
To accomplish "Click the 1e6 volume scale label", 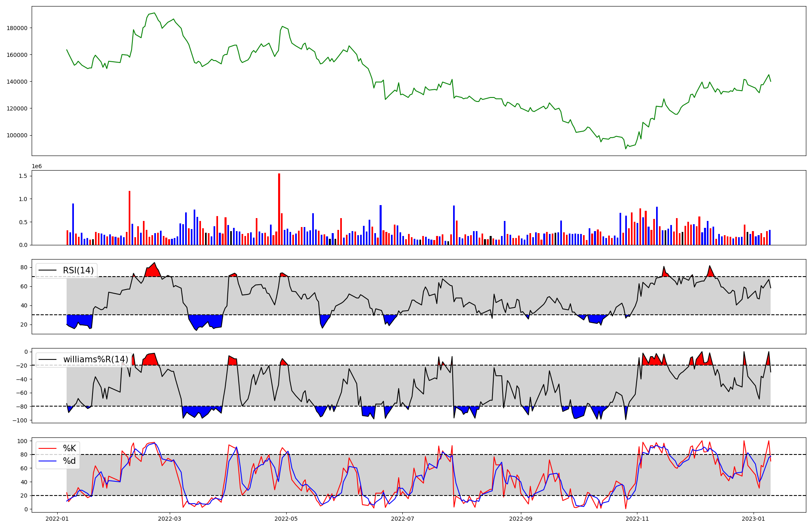I will pos(37,166).
